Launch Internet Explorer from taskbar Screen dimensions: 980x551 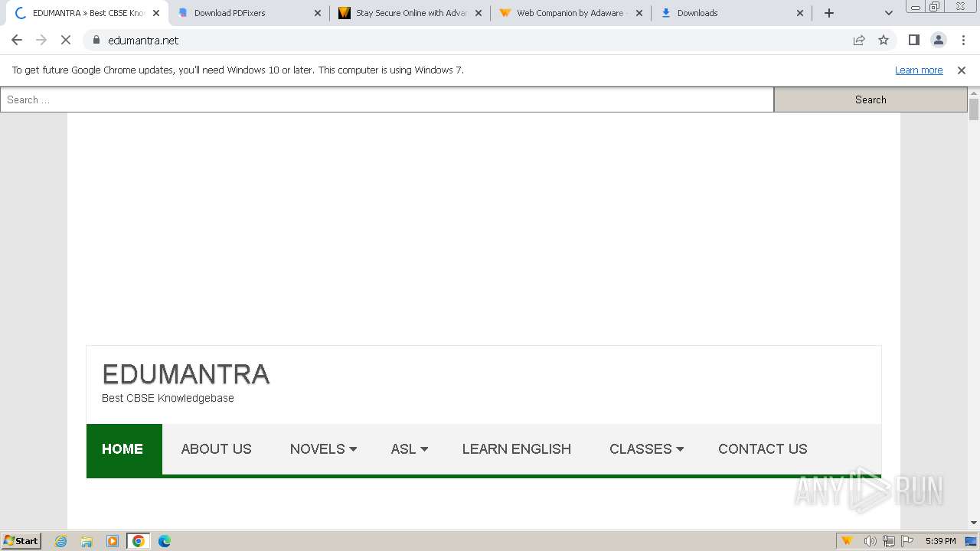pyautogui.click(x=61, y=541)
